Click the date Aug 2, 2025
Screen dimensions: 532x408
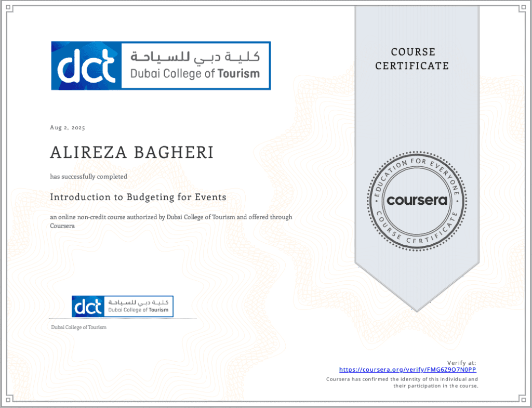pyautogui.click(x=68, y=128)
